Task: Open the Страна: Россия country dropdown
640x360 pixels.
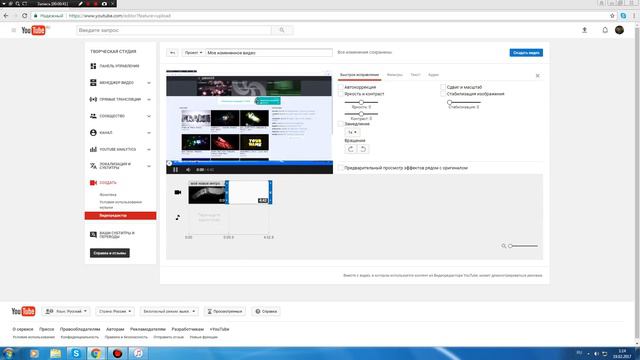Action: [x=115, y=311]
